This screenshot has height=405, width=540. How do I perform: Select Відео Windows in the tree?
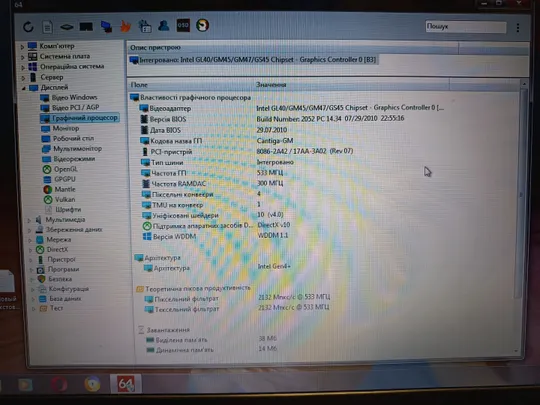(69, 97)
